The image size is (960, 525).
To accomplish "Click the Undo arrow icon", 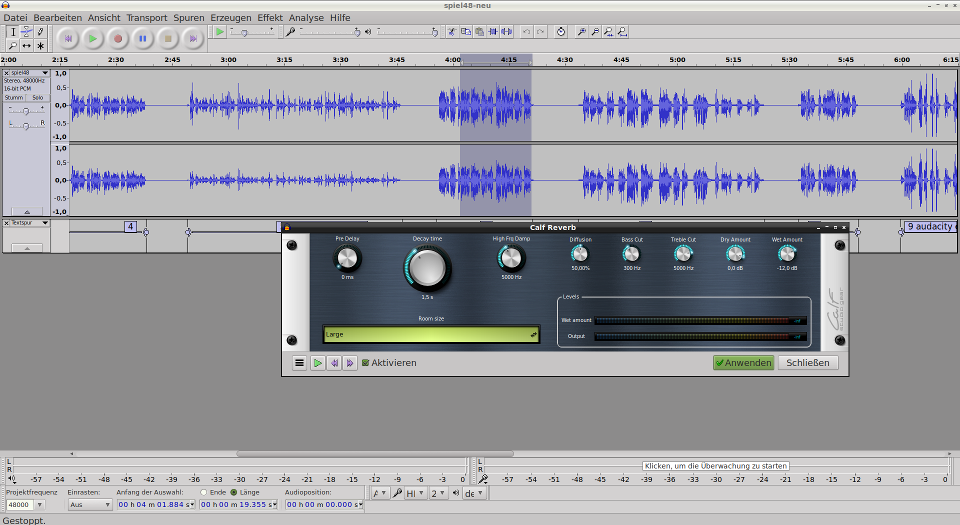I will 527,32.
